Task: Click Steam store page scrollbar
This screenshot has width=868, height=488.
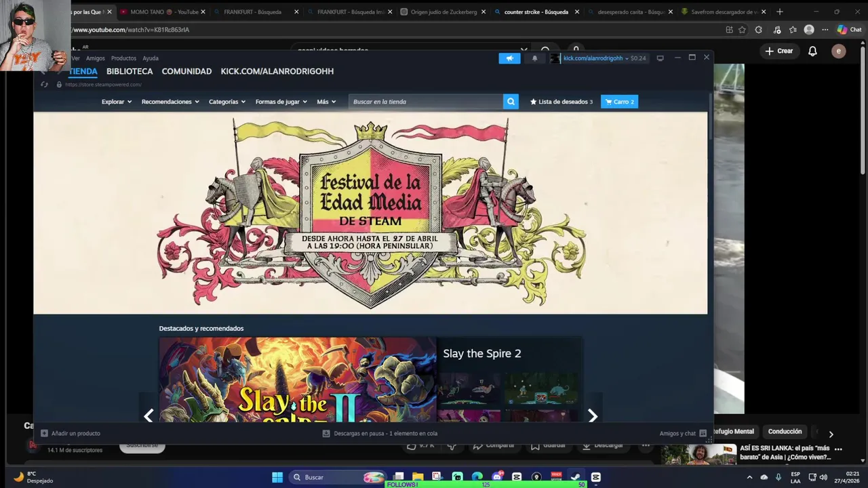Action: pos(710,117)
